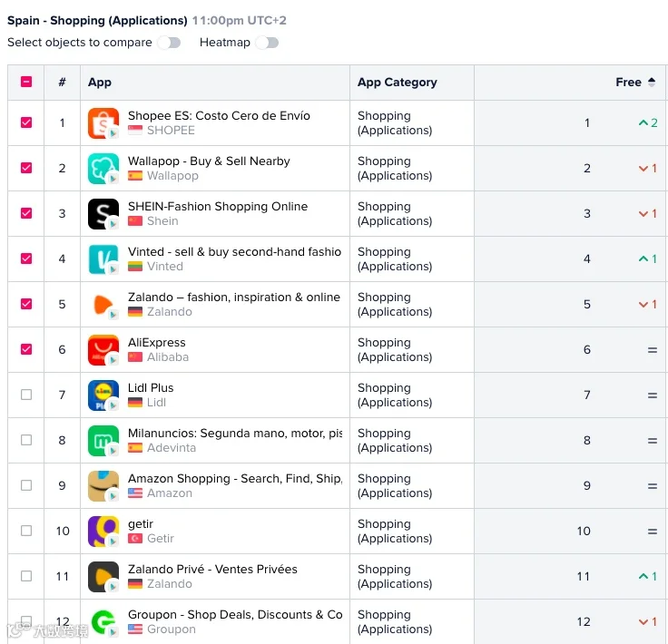Select the SHEIN app icon
Viewport: 668px width, 644px height.
click(103, 214)
